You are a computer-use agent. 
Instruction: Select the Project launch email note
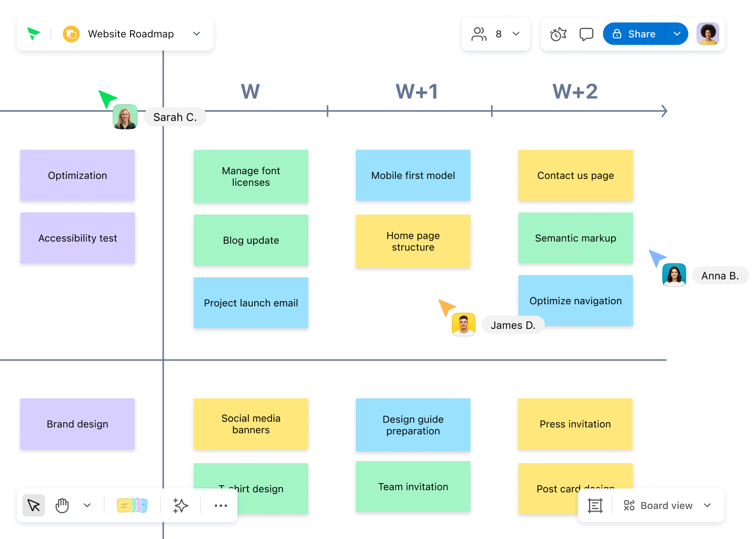tap(251, 303)
